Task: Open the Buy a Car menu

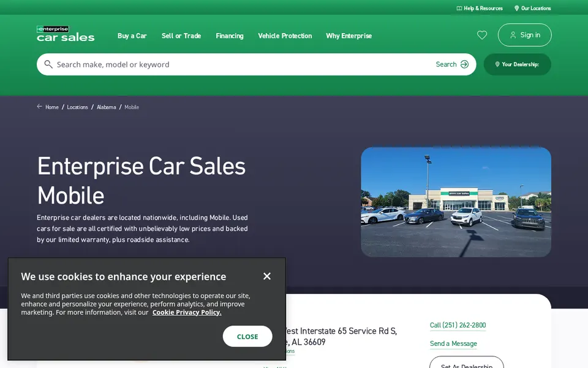Action: click(x=132, y=36)
